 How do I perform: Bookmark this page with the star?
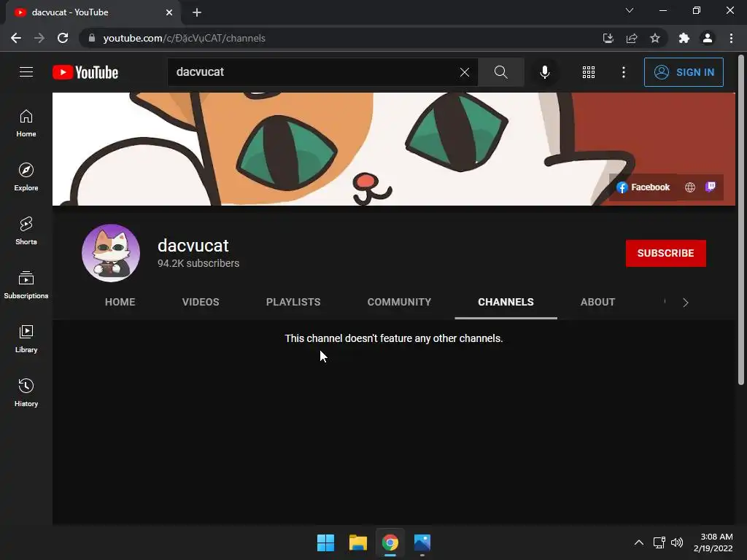(655, 38)
